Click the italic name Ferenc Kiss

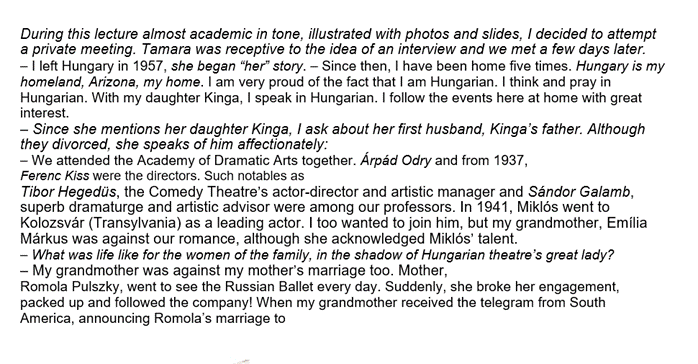tap(55, 176)
